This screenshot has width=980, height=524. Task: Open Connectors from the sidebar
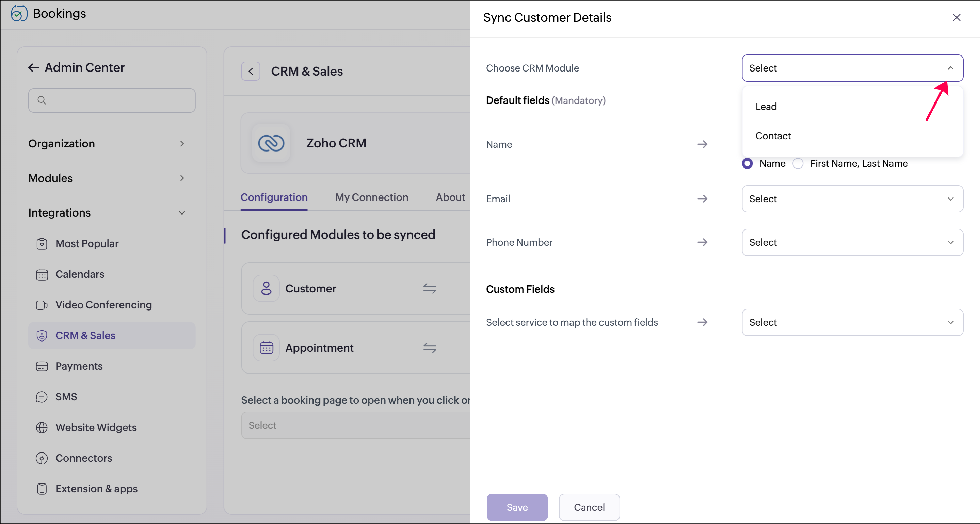click(x=84, y=458)
